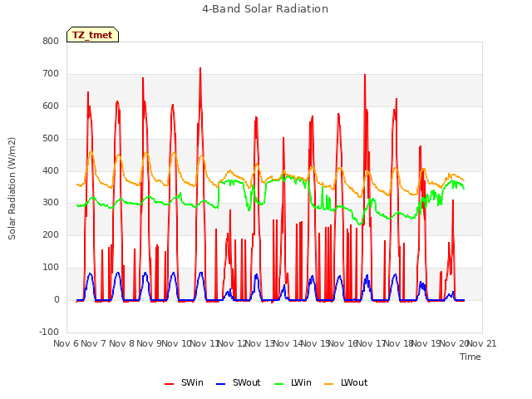Click the 100 y-axis tick label
Viewport: 532px width, 399px height.
pos(51,268)
